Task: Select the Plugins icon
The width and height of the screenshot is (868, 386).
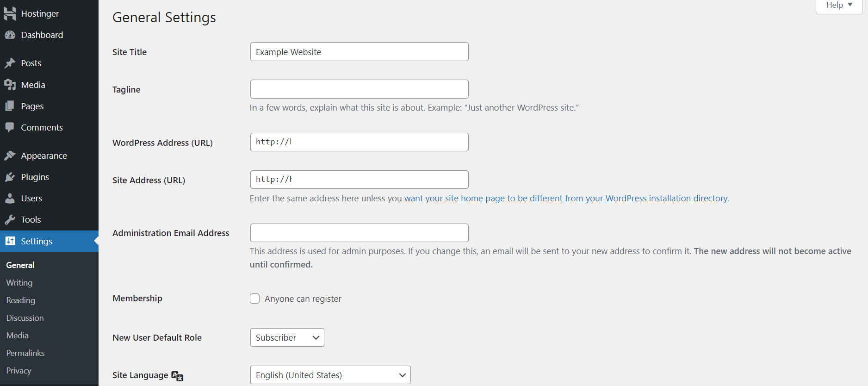Action: (x=11, y=177)
